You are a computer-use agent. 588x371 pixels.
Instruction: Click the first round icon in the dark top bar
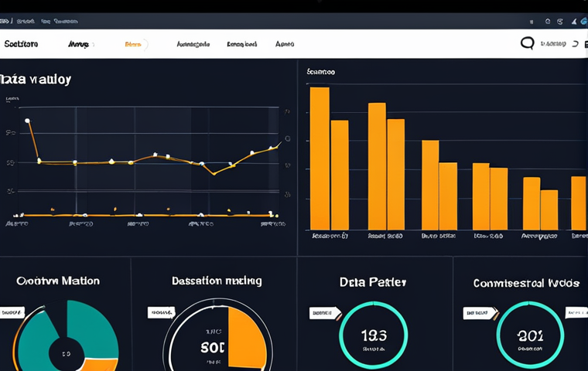(548, 22)
